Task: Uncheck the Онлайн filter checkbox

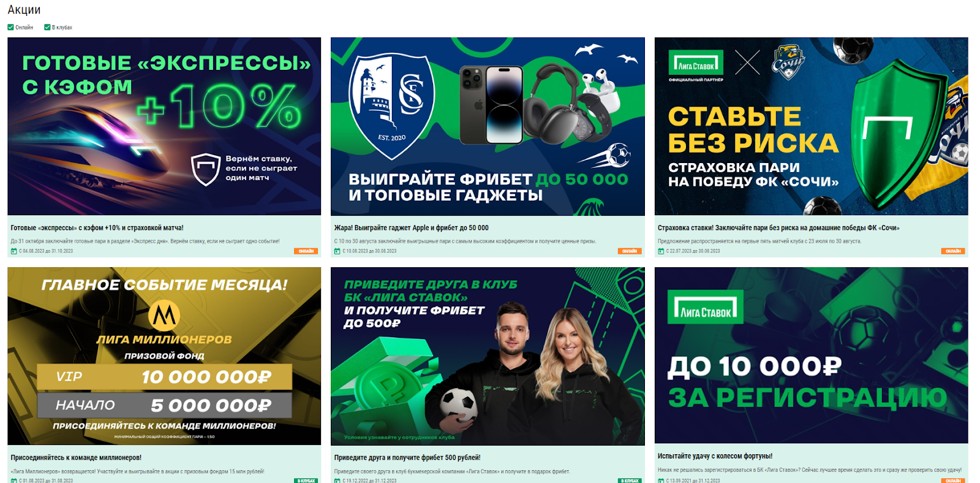Action: (10, 27)
